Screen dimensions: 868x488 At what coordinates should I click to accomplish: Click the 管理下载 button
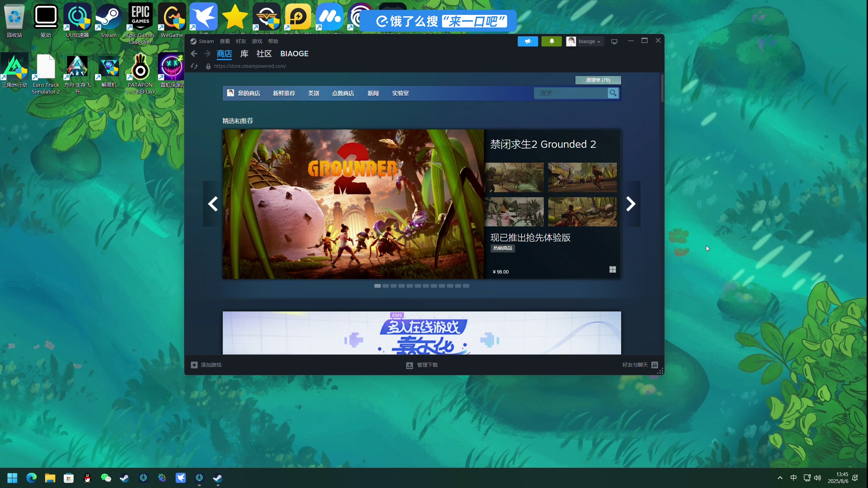tap(422, 365)
